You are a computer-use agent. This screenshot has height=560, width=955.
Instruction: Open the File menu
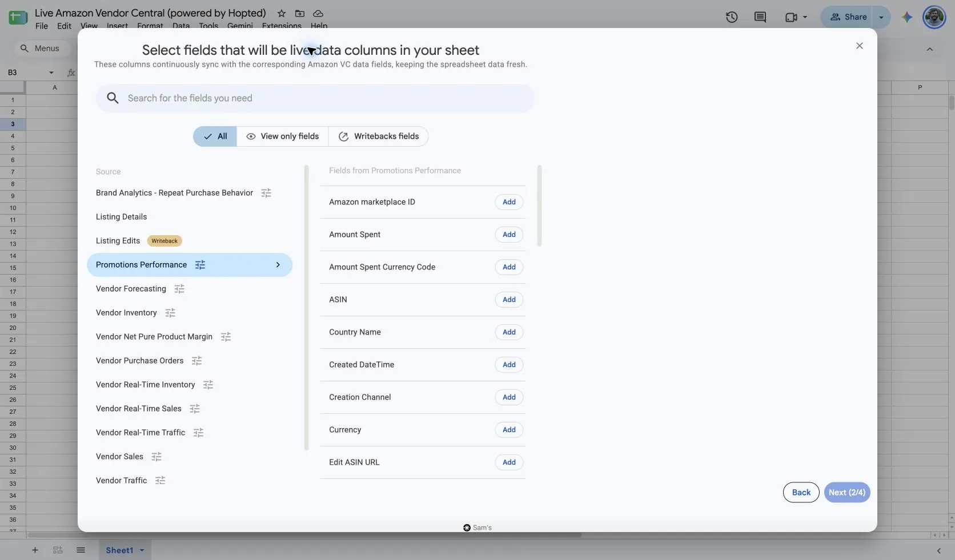click(x=42, y=26)
